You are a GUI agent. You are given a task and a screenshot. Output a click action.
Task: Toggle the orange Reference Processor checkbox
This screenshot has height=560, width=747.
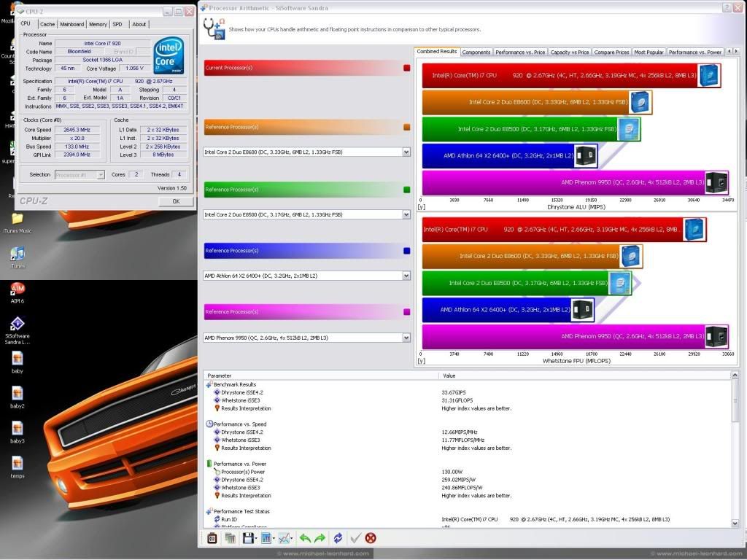click(406, 128)
